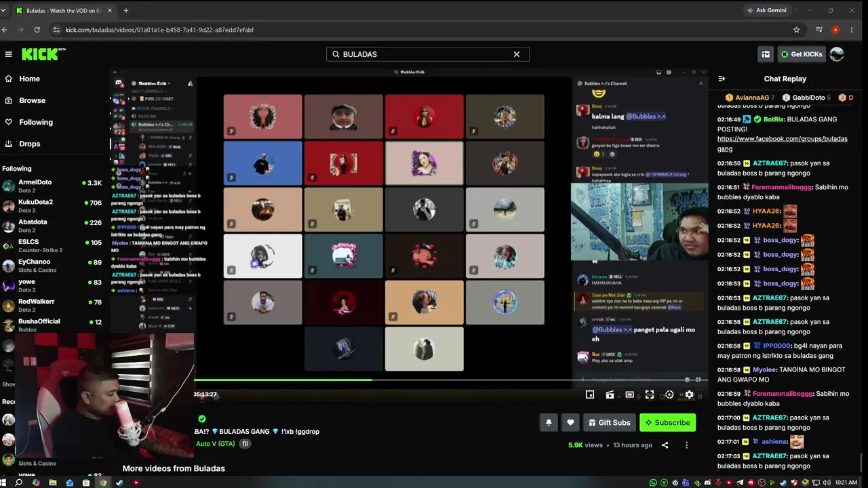Click GabbiDoto in gifter leaderboard

point(806,98)
